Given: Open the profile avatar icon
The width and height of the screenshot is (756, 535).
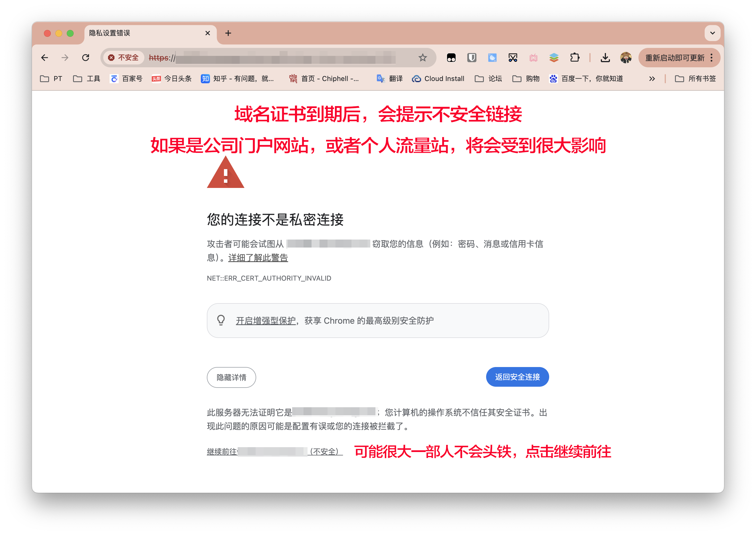Looking at the screenshot, I should click(626, 58).
